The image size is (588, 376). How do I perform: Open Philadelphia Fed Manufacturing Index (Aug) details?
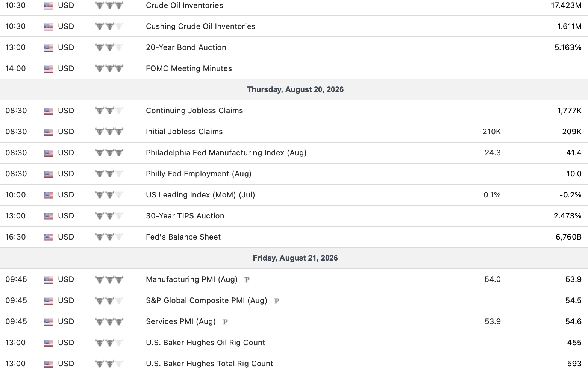(x=226, y=153)
